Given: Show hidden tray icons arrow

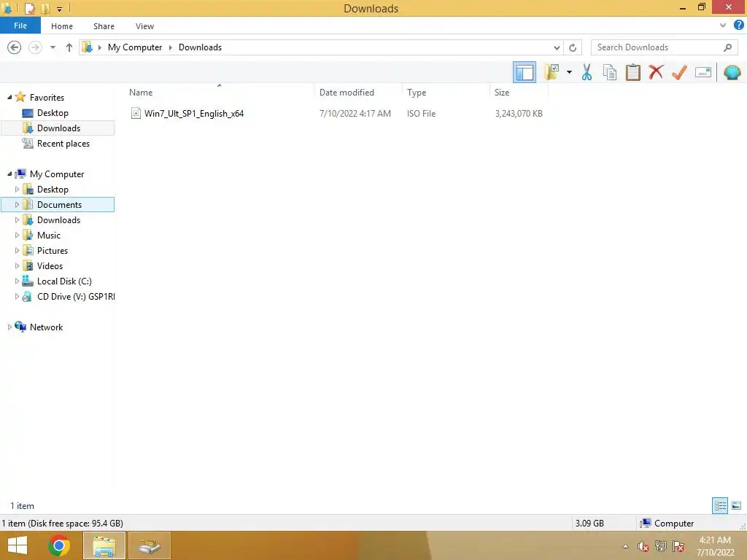Looking at the screenshot, I should 625,546.
